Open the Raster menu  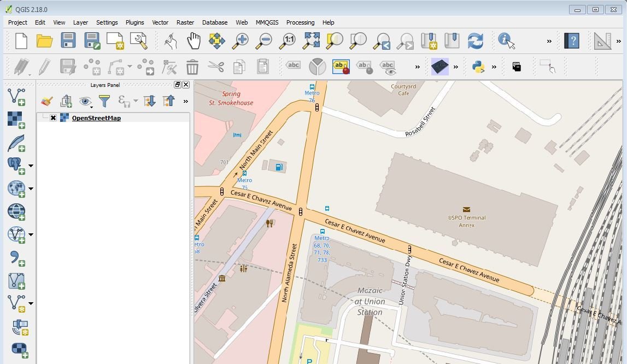click(x=185, y=22)
